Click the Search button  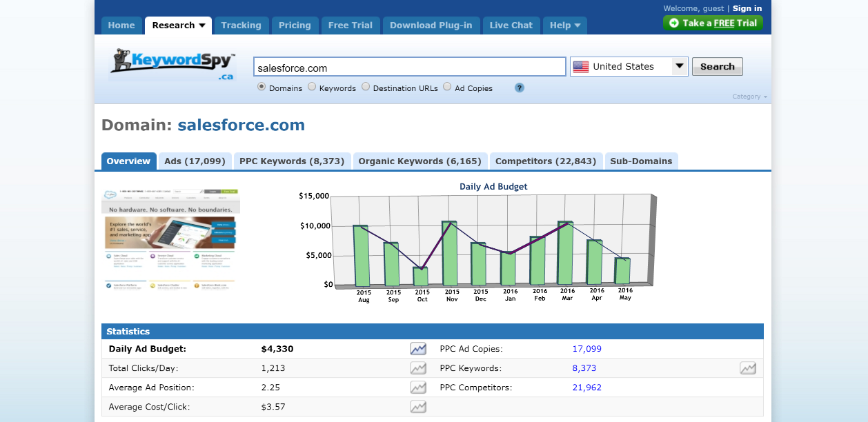click(x=718, y=67)
